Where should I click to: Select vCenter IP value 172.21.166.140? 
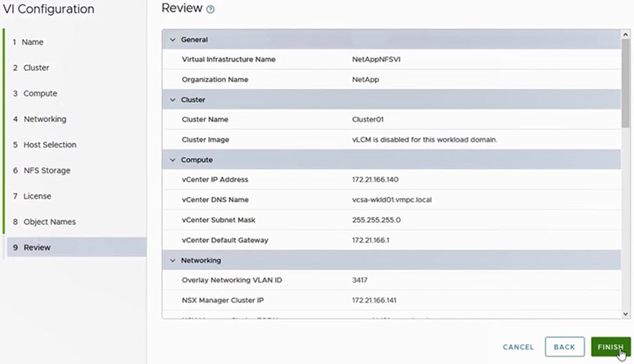click(x=375, y=180)
